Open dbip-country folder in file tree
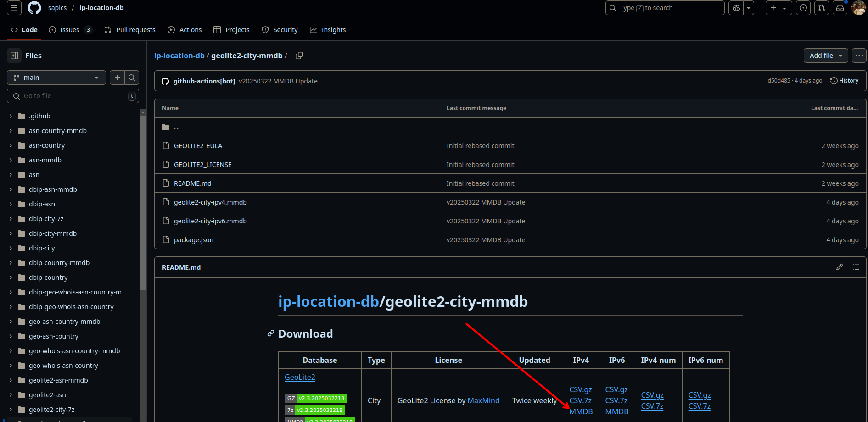Image resolution: width=868 pixels, height=422 pixels. coord(48,278)
